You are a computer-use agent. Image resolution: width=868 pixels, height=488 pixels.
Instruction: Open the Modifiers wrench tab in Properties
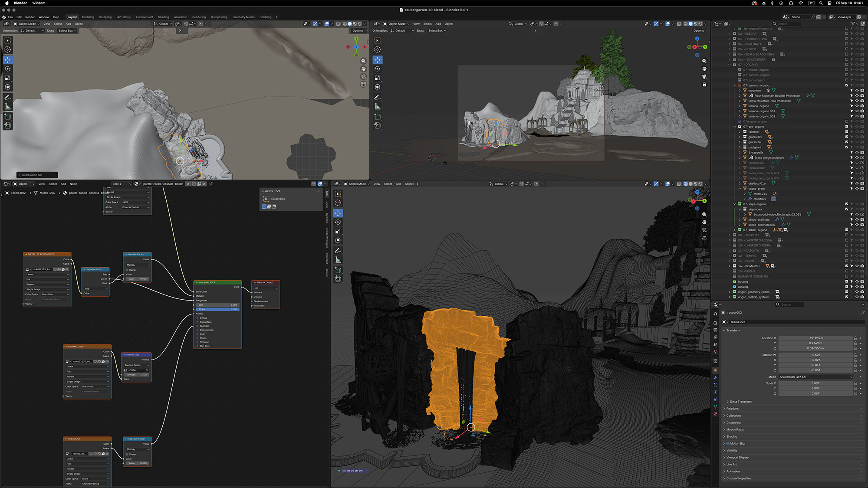point(716,377)
